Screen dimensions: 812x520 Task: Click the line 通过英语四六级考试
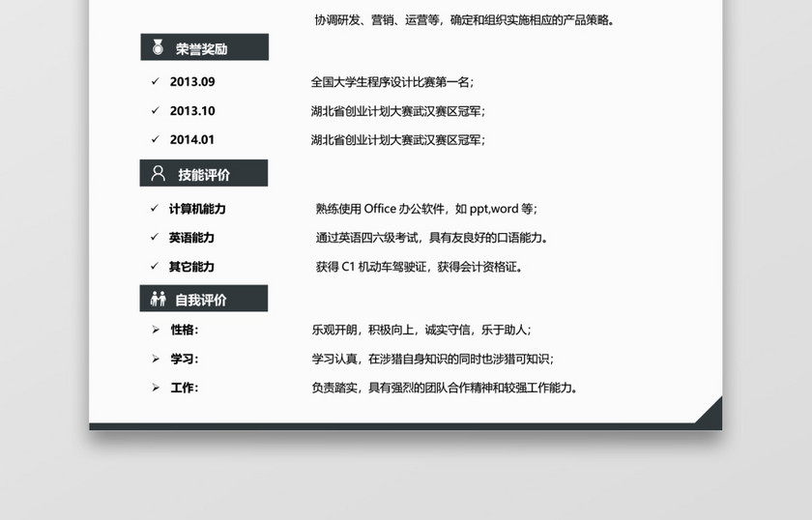point(432,238)
